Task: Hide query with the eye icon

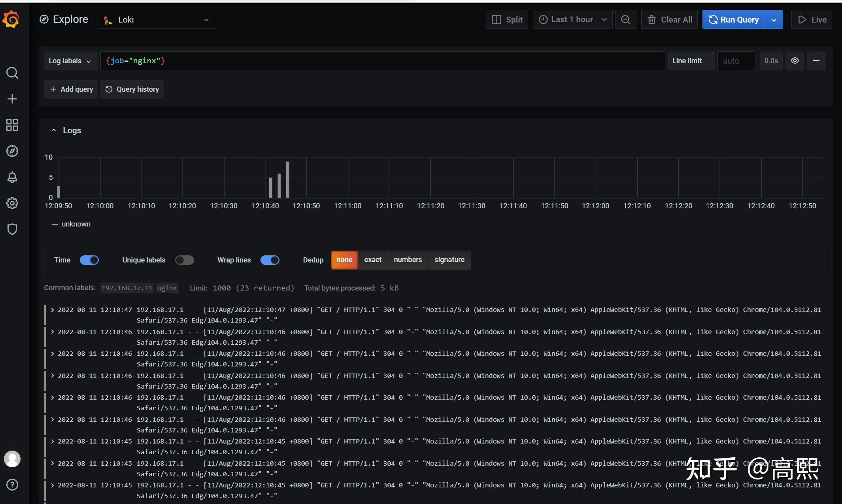Action: pos(795,61)
